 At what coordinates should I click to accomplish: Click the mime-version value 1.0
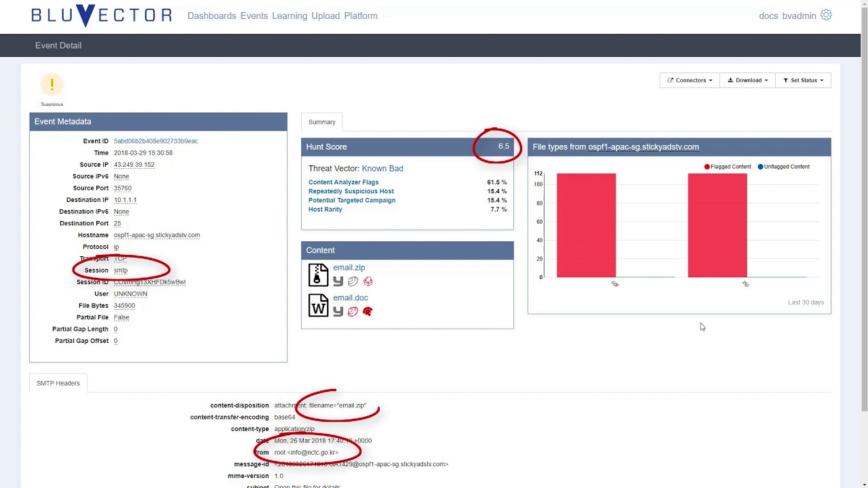point(279,476)
